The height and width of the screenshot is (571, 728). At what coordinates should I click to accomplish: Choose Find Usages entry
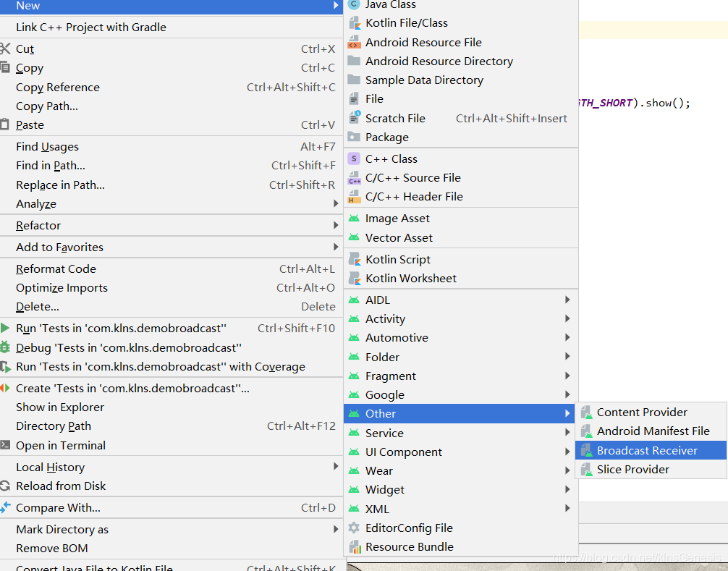coord(172,147)
